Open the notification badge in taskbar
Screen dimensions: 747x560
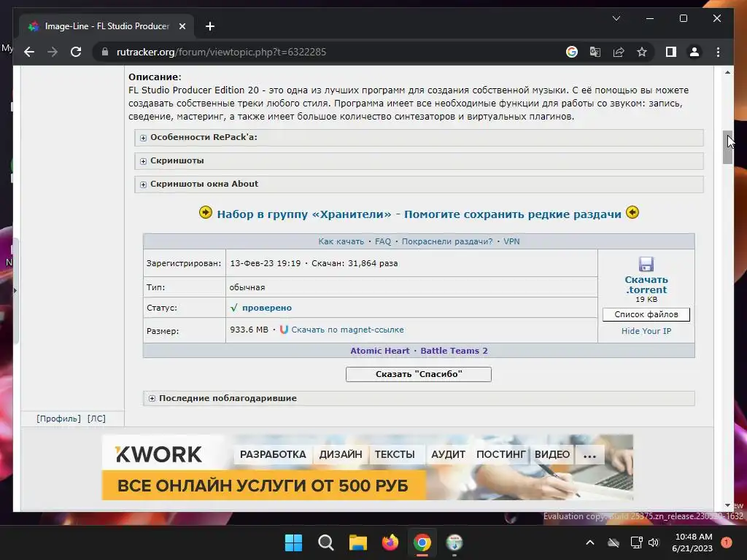click(x=726, y=542)
